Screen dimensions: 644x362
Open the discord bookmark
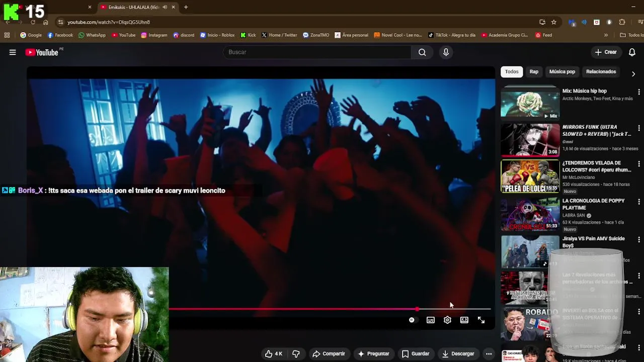point(184,35)
